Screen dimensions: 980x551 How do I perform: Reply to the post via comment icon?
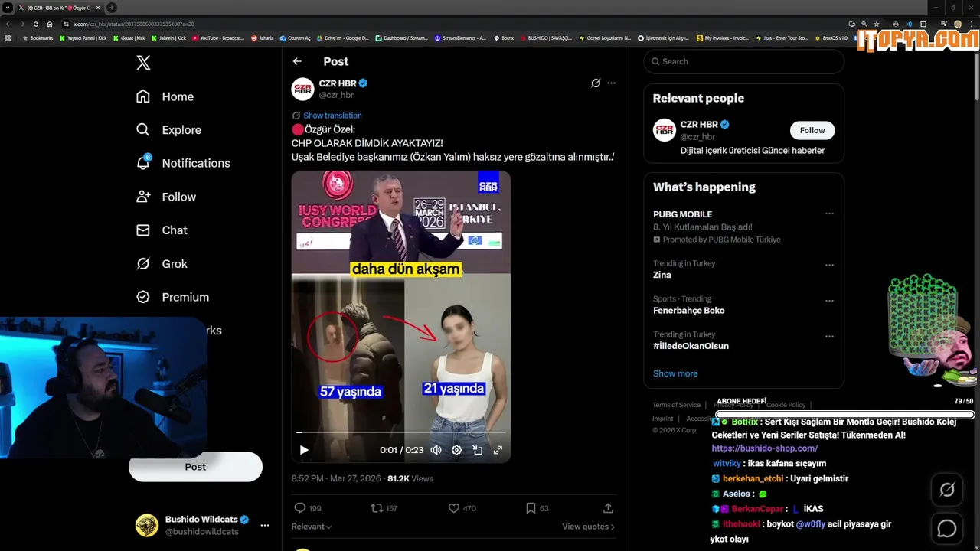click(x=300, y=508)
